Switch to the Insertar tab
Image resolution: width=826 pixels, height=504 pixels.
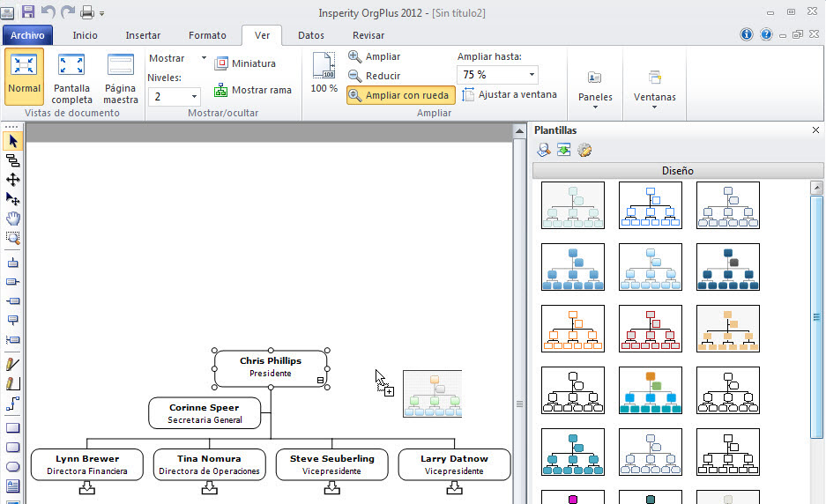tap(143, 35)
